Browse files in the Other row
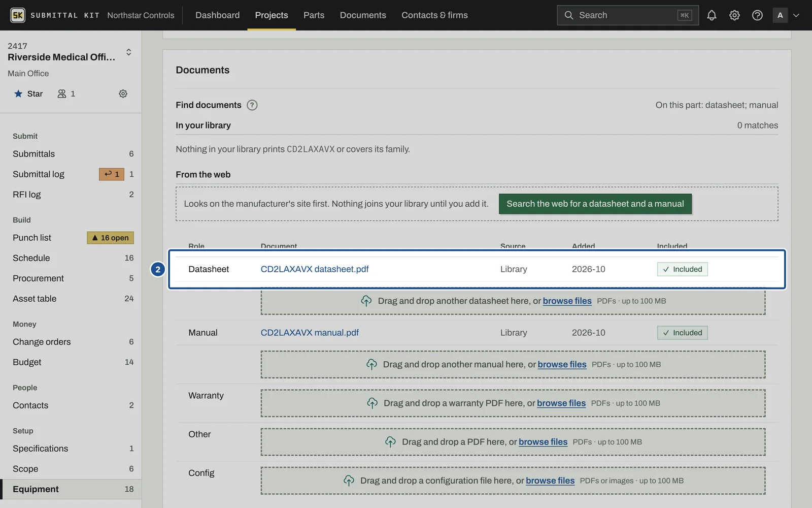Image resolution: width=812 pixels, height=508 pixels. click(x=543, y=442)
